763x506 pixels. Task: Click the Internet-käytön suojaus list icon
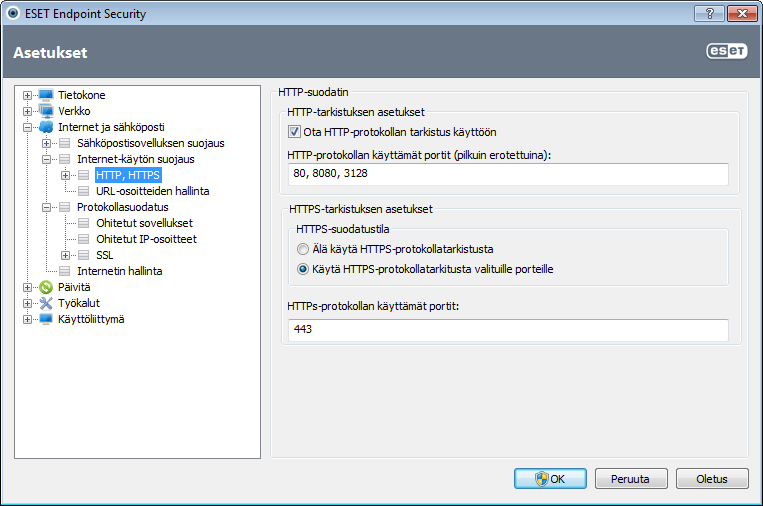tap(65, 159)
